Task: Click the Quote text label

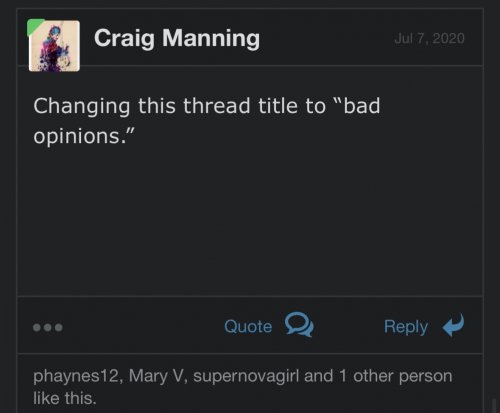Action: (x=248, y=326)
